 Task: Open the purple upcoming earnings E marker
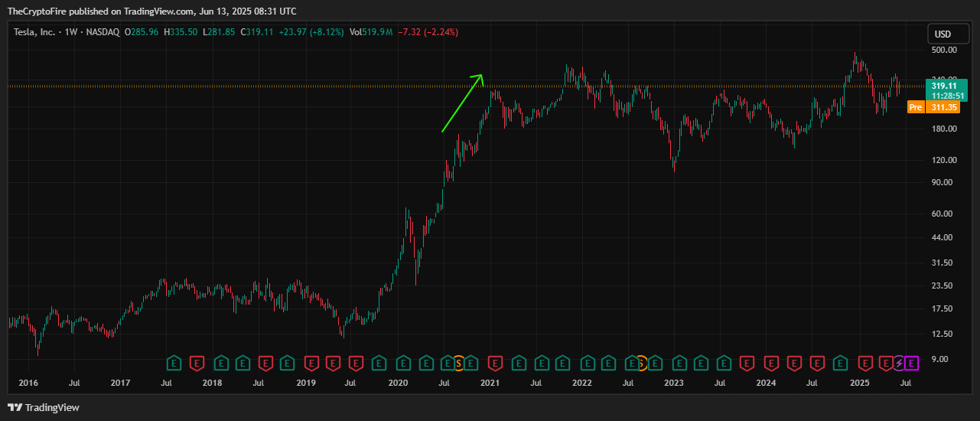[911, 363]
